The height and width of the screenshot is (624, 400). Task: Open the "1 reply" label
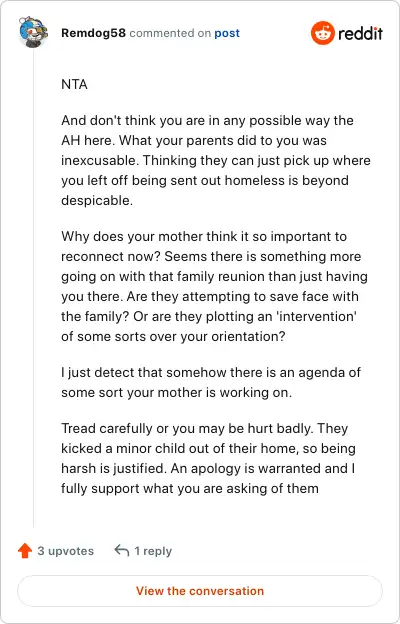(153, 551)
